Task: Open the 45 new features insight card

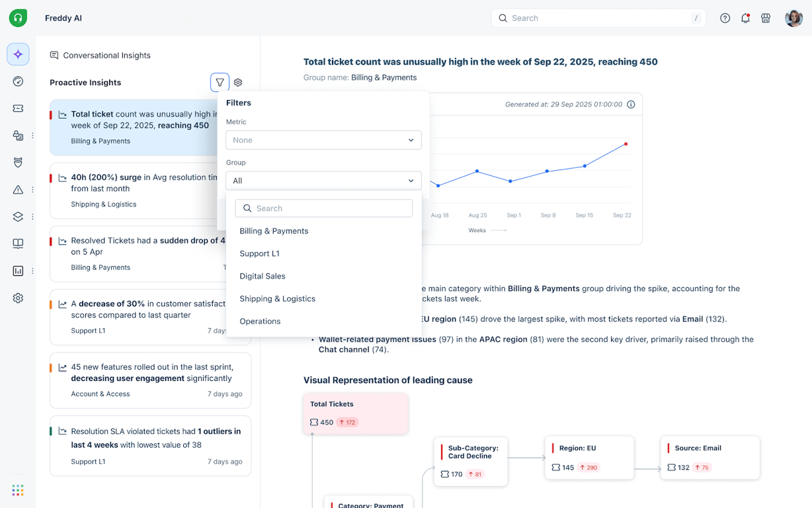Action: coord(150,380)
